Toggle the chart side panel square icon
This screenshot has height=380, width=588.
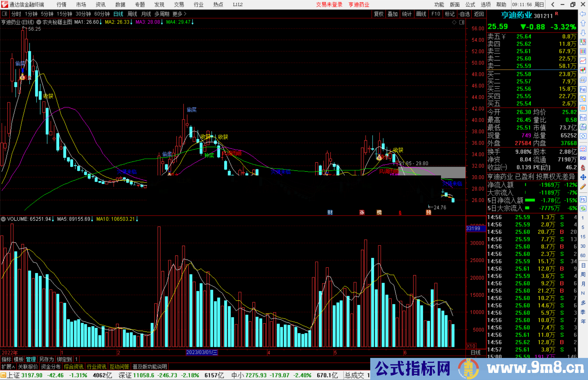[462, 22]
